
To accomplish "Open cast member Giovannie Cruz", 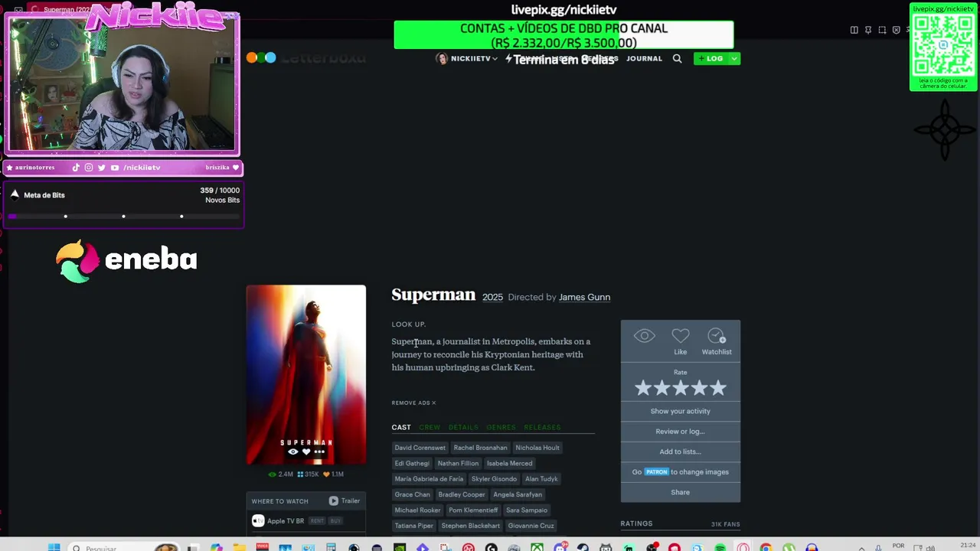I will coord(531,526).
